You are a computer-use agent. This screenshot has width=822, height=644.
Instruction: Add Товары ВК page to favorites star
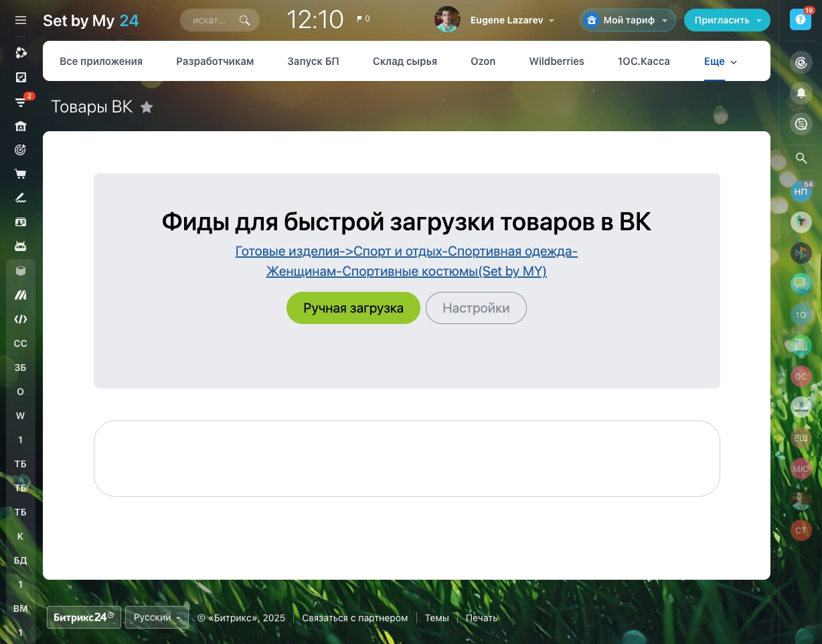click(x=147, y=107)
